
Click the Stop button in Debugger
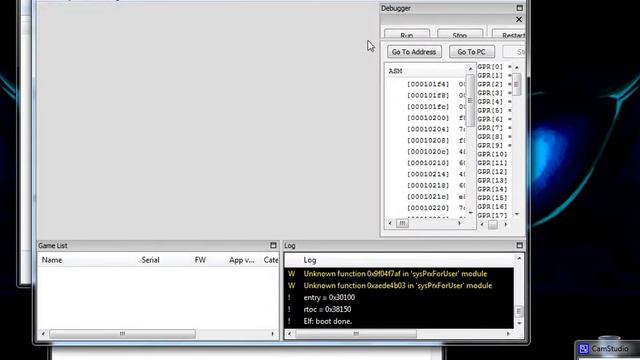point(460,34)
